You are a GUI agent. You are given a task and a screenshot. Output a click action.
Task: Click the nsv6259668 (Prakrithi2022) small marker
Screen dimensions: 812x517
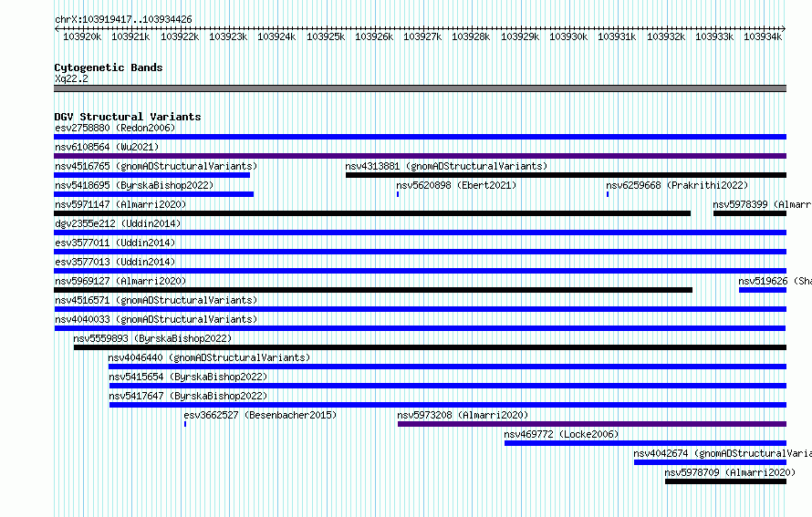[608, 194]
